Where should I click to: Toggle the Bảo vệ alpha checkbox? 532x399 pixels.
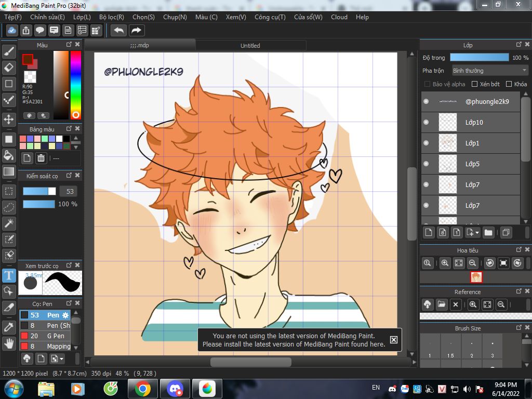[427, 84]
